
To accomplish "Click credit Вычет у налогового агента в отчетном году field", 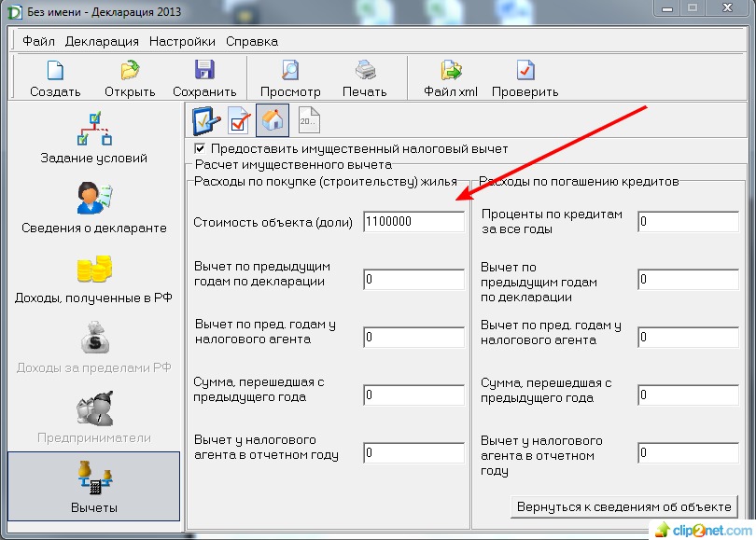I will [688, 453].
